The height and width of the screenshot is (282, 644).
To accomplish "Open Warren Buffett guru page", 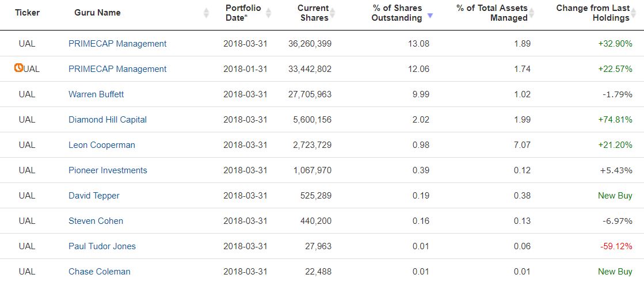I will 96,94.
